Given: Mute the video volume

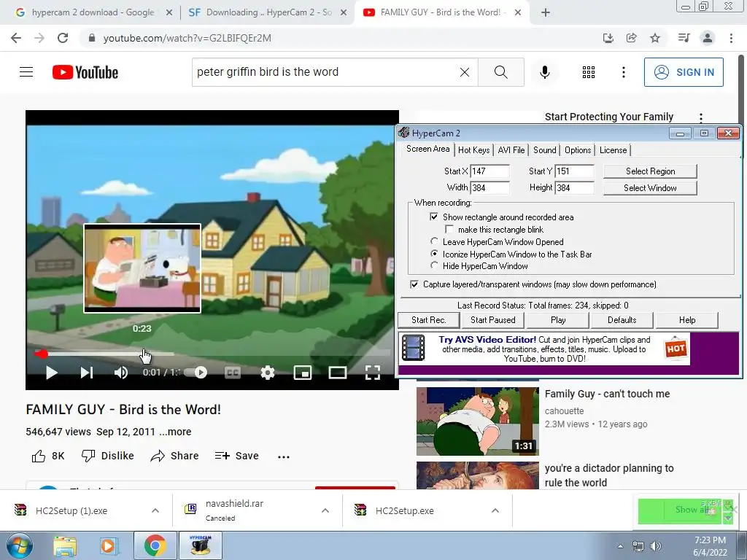Looking at the screenshot, I should coord(121,373).
